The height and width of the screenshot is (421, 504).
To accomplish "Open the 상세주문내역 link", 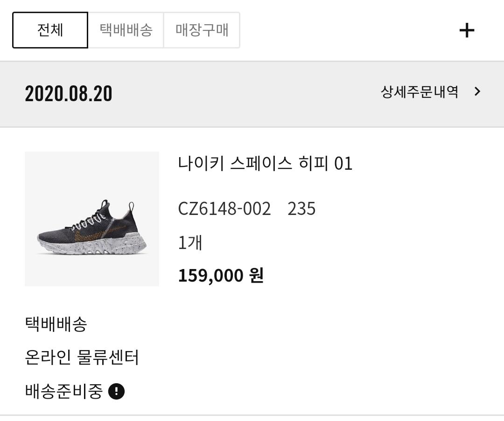I will click(x=419, y=92).
